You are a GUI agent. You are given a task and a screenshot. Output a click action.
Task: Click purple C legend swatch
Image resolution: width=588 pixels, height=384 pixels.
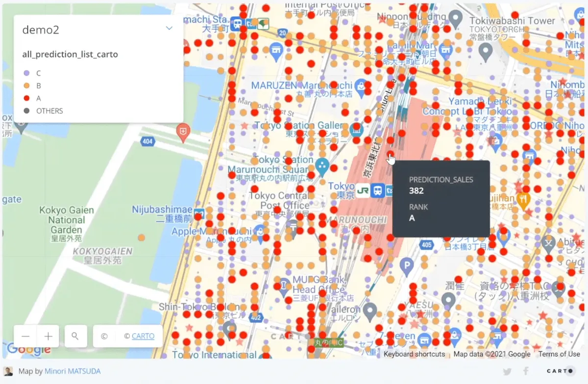pos(26,73)
